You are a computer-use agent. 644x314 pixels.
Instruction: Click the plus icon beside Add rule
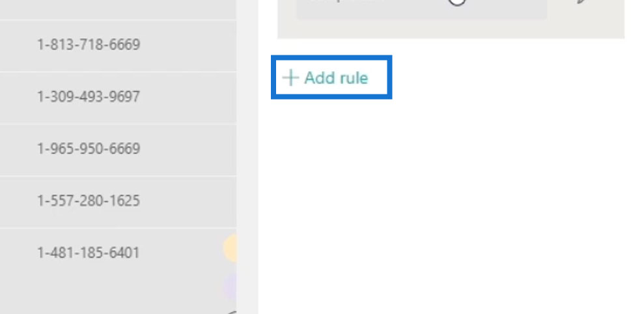(x=291, y=78)
